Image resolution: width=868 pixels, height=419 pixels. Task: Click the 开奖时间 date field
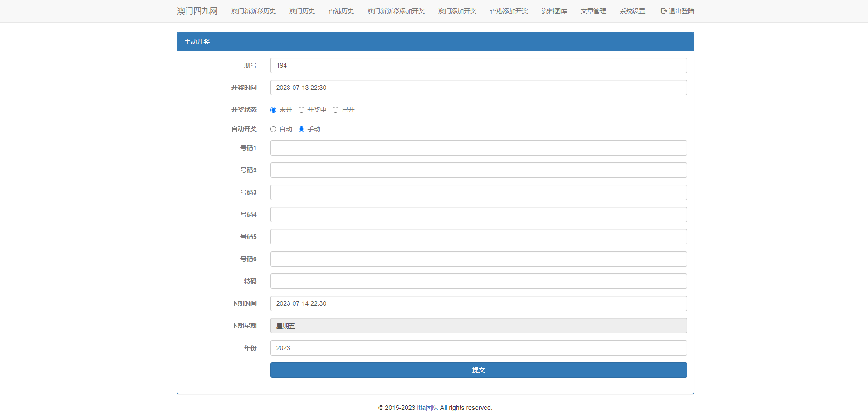coord(478,88)
